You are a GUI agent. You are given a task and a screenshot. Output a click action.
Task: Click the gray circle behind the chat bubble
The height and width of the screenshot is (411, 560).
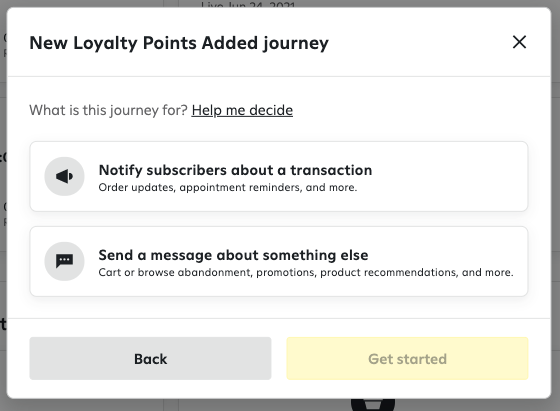[x=64, y=261]
